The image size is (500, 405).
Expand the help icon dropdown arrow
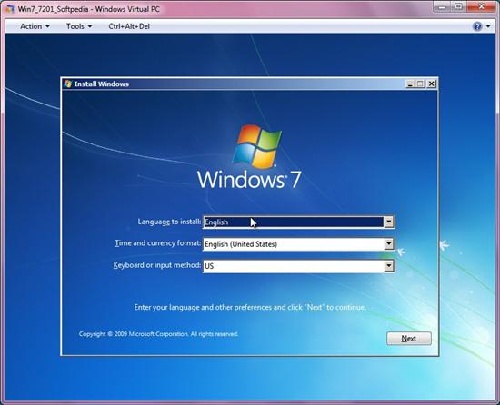coord(488,26)
